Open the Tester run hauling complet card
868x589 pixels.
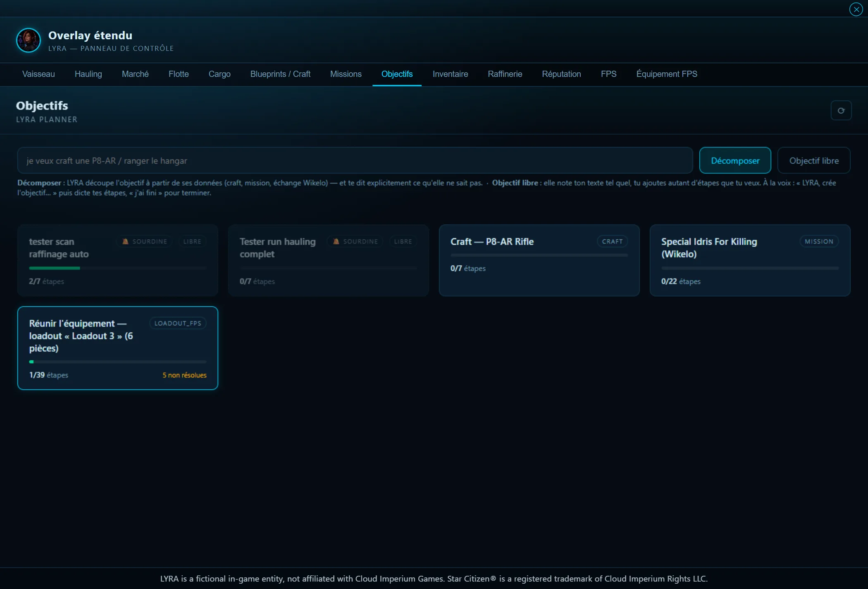tap(328, 260)
